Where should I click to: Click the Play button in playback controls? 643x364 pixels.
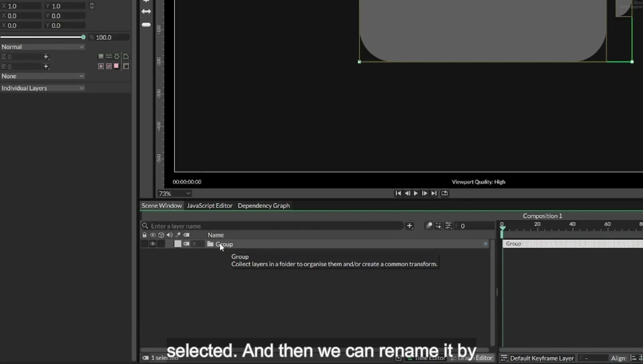(x=416, y=193)
